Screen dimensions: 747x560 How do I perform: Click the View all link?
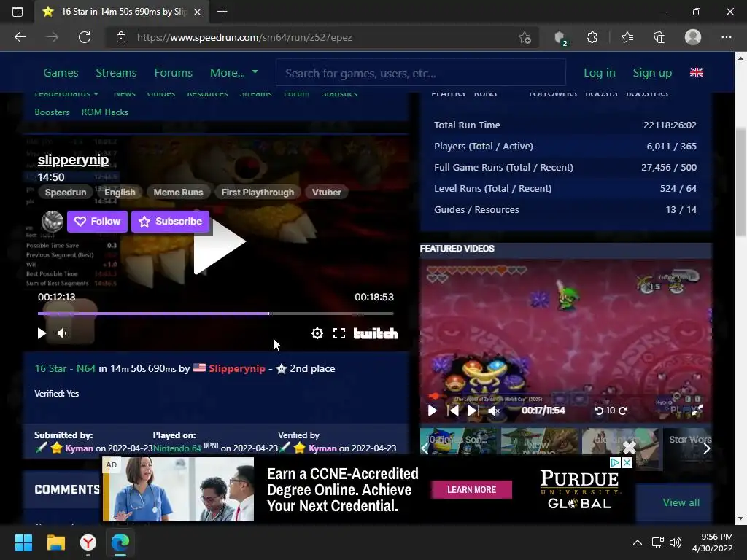[x=681, y=503]
